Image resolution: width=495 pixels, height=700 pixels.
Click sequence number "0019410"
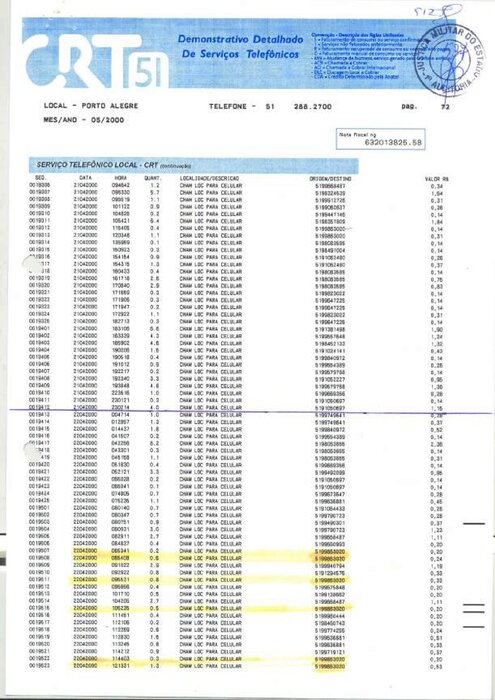39,393
